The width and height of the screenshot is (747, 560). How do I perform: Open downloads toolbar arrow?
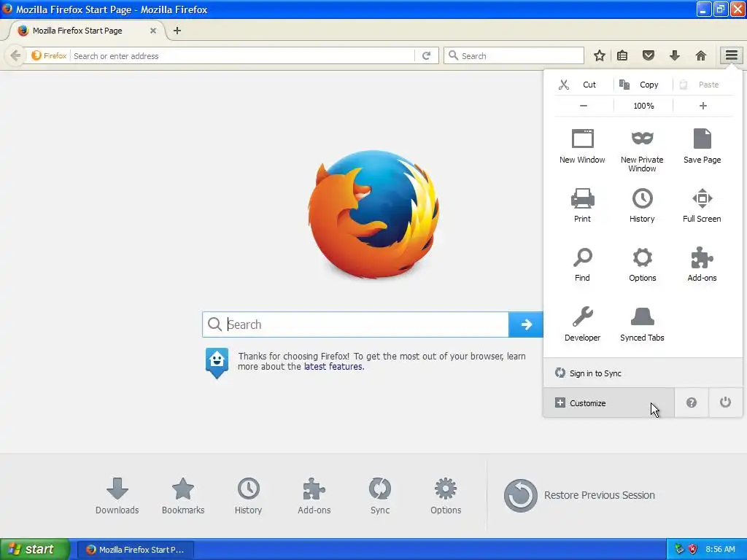click(675, 55)
